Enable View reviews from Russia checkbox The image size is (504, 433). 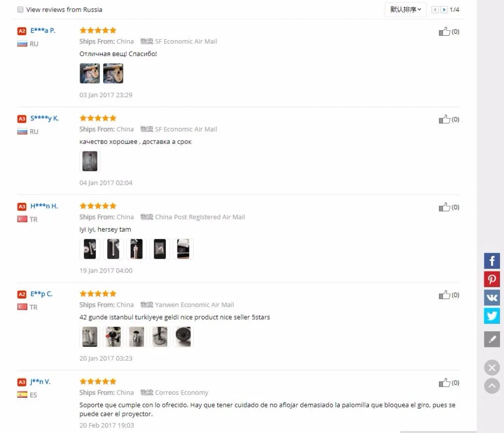coord(20,10)
